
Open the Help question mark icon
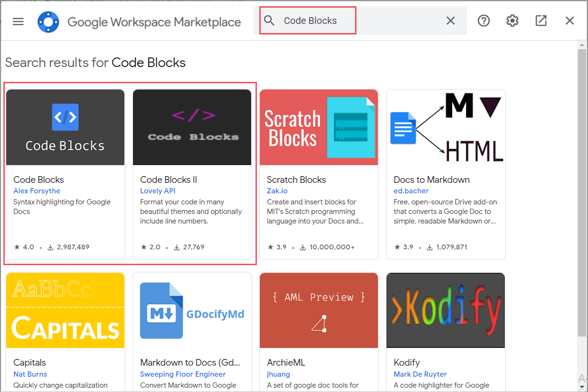pos(484,21)
